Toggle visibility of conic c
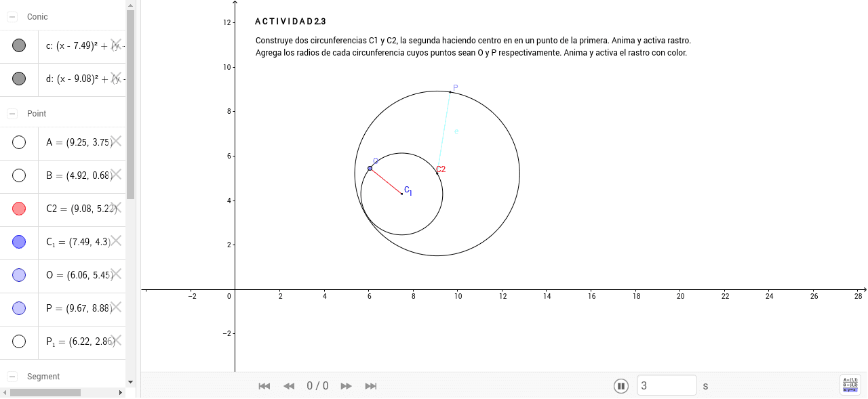This screenshot has height=399, width=868. pyautogui.click(x=19, y=45)
